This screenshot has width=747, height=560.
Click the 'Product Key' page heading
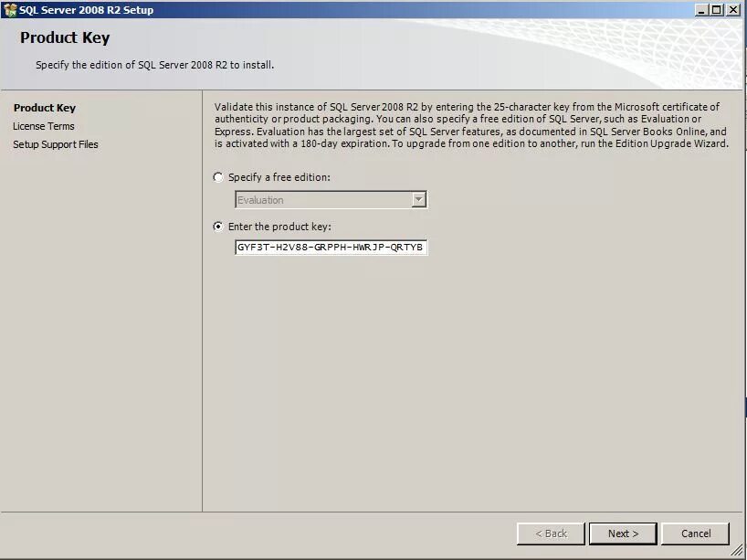click(x=65, y=37)
